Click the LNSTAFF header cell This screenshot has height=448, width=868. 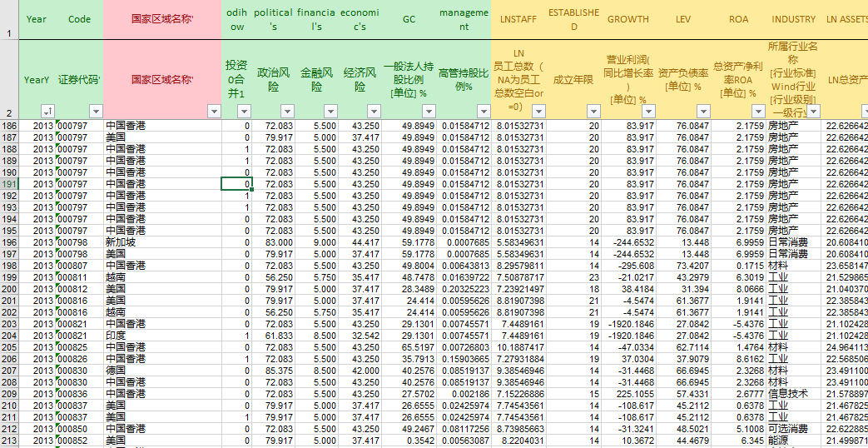pos(518,19)
